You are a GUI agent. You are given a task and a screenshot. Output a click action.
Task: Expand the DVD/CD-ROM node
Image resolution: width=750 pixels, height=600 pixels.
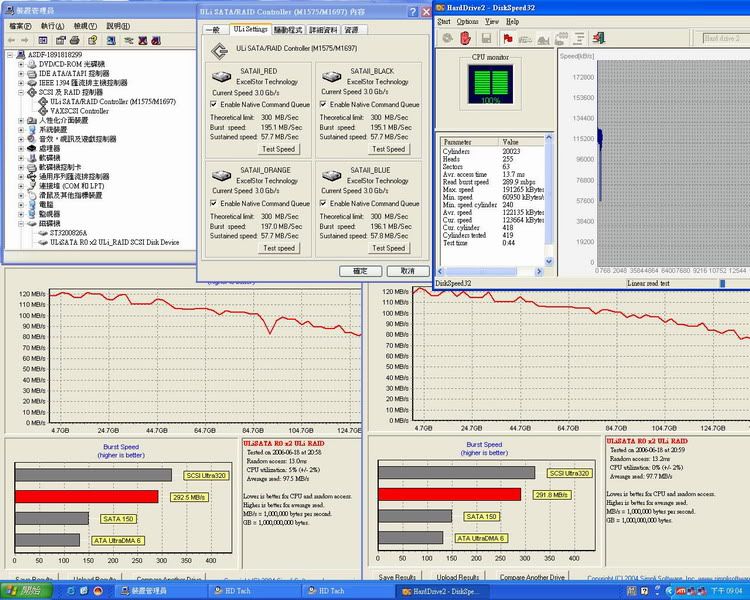point(21,64)
